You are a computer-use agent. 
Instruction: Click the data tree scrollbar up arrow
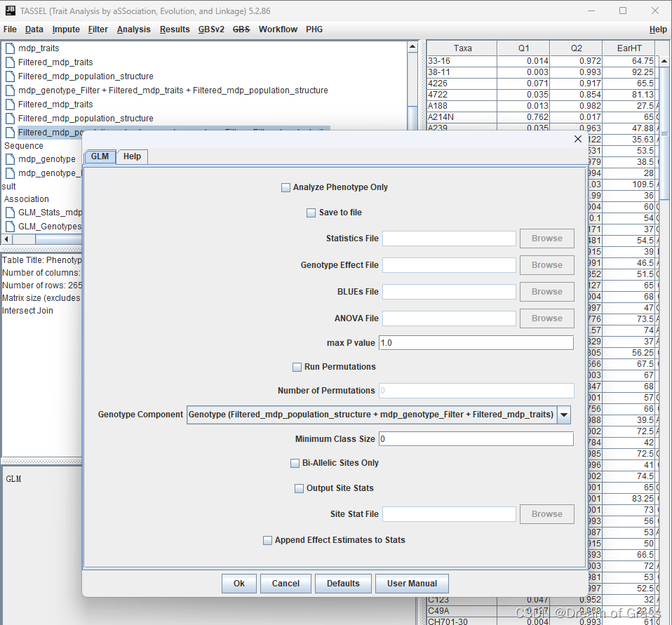point(412,47)
